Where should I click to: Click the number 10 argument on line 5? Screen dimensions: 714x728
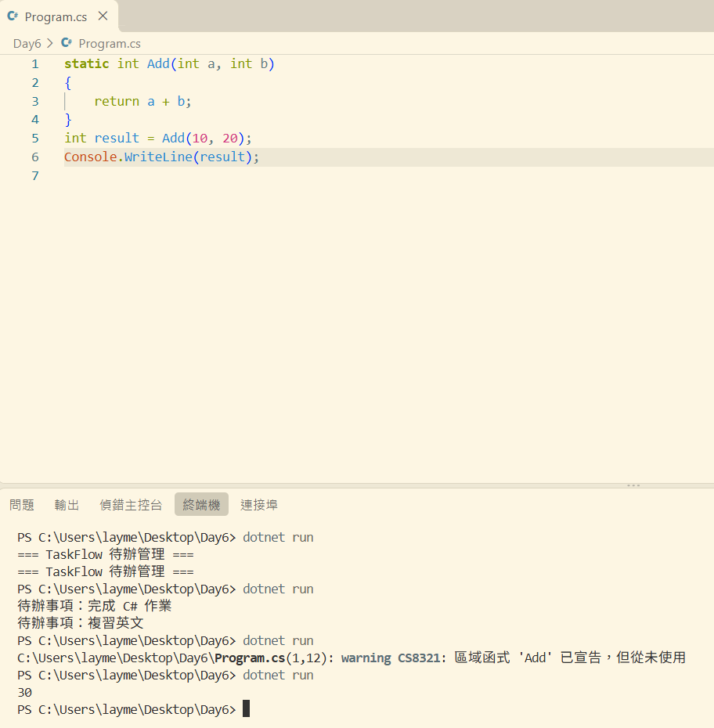coord(200,139)
